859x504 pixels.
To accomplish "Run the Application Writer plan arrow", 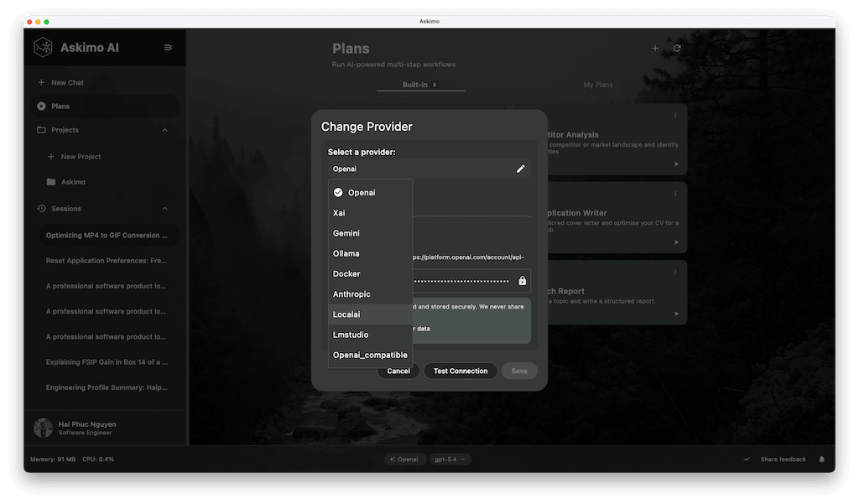I will click(x=677, y=242).
